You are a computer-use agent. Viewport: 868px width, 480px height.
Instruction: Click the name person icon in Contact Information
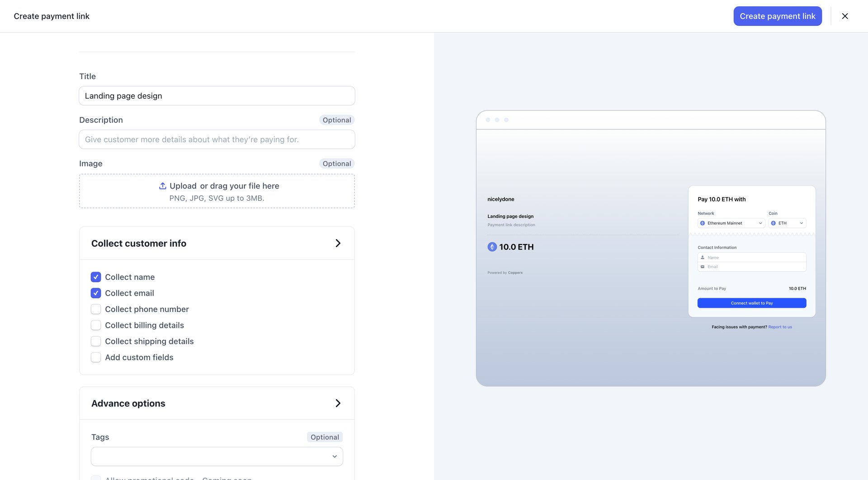[703, 257]
